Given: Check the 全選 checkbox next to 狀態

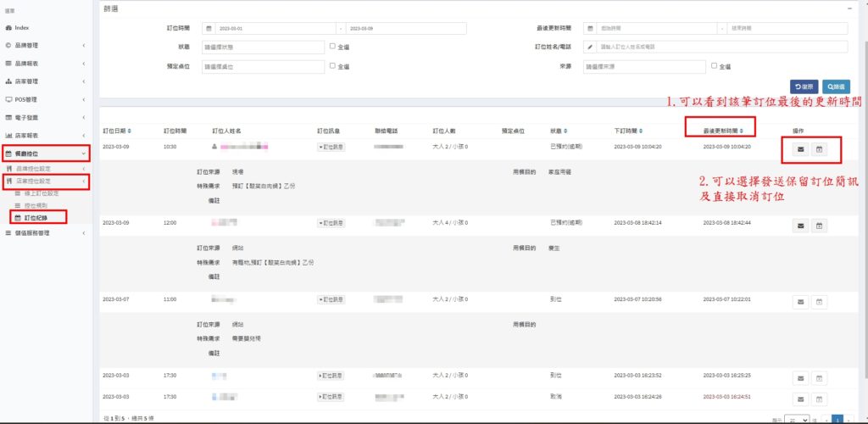Looking at the screenshot, I should [332, 47].
